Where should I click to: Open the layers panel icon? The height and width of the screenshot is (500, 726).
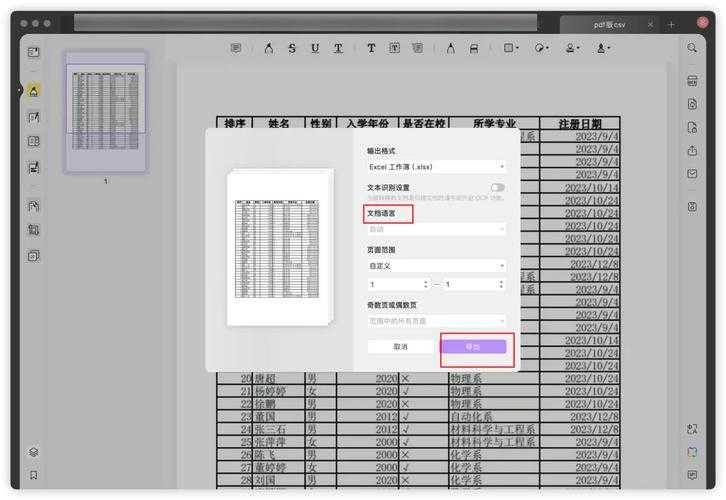(34, 452)
